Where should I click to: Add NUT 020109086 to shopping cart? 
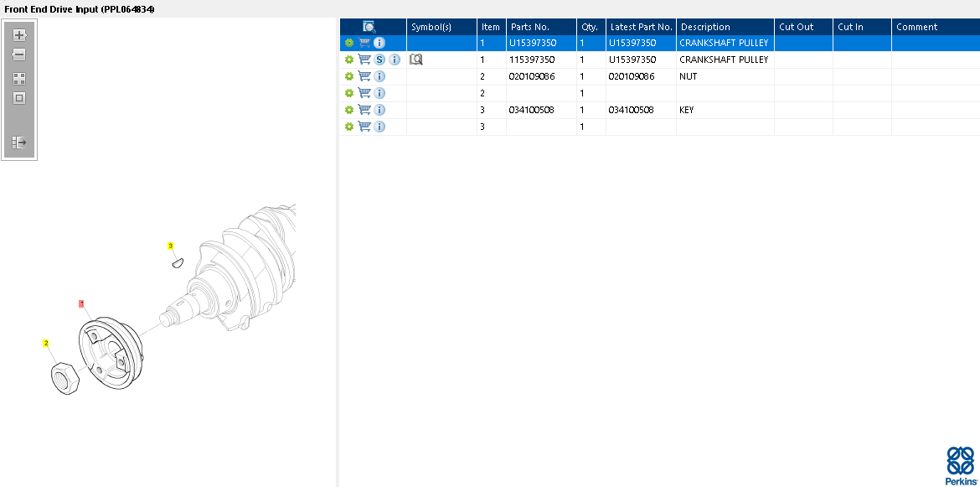(x=364, y=76)
